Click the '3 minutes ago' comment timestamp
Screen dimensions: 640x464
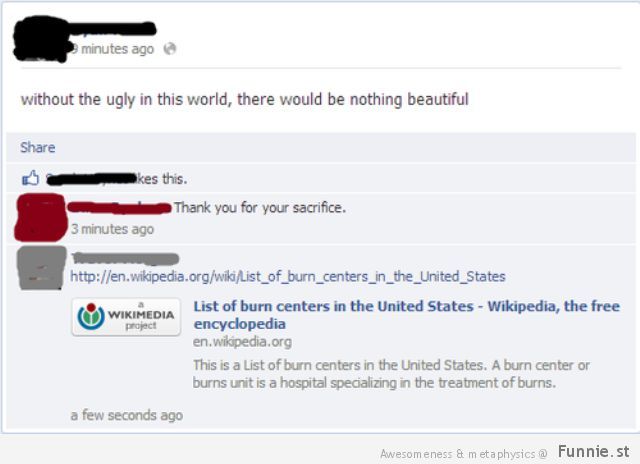(x=112, y=229)
